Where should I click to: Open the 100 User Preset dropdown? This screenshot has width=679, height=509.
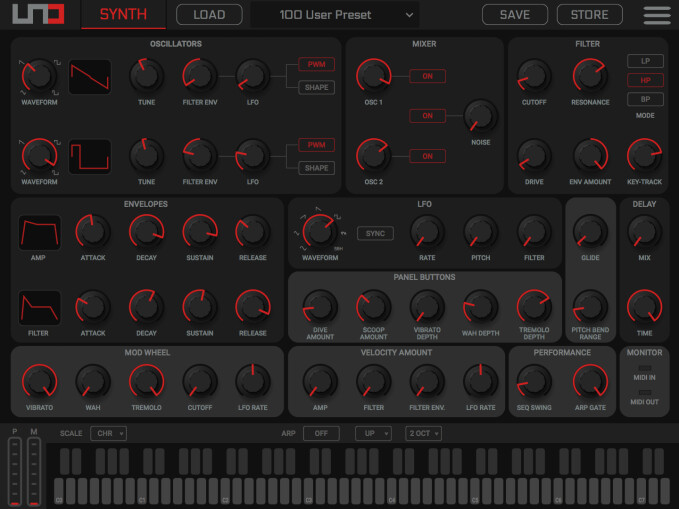click(x=334, y=15)
